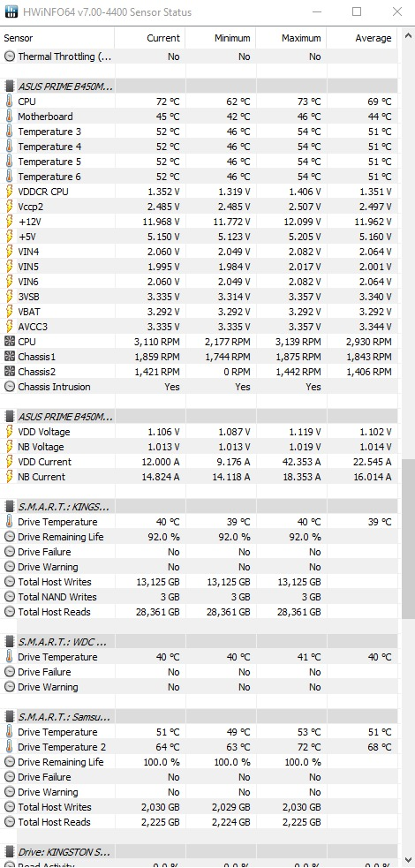Click the circle icon next to Chassis Intrusion
Viewport: 415px width, 868px height.
point(10,387)
